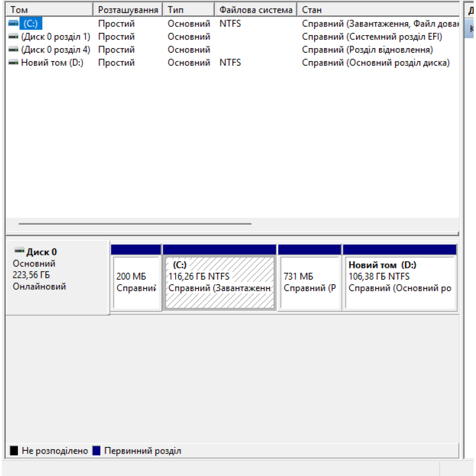Sort by the Розташування column header
The height and width of the screenshot is (476, 476).
128,10
